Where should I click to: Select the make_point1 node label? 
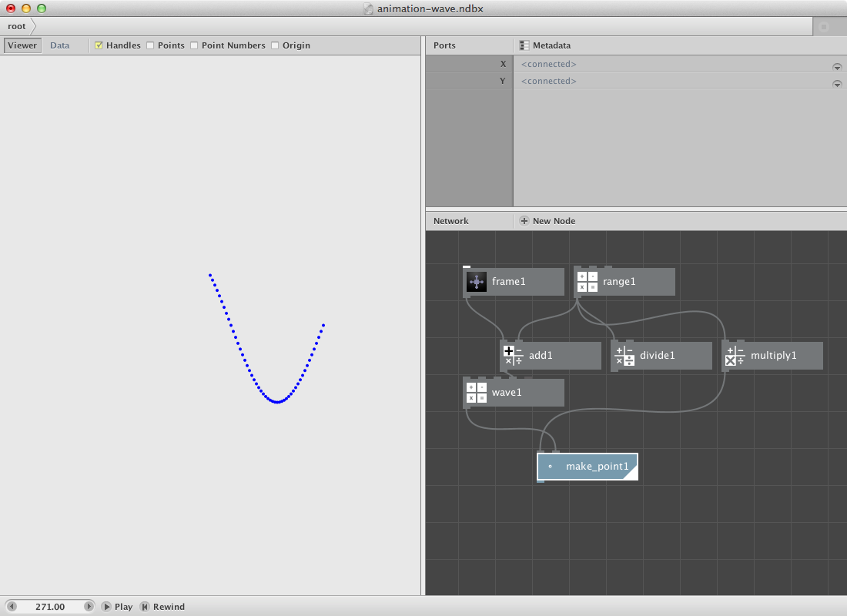click(x=598, y=467)
